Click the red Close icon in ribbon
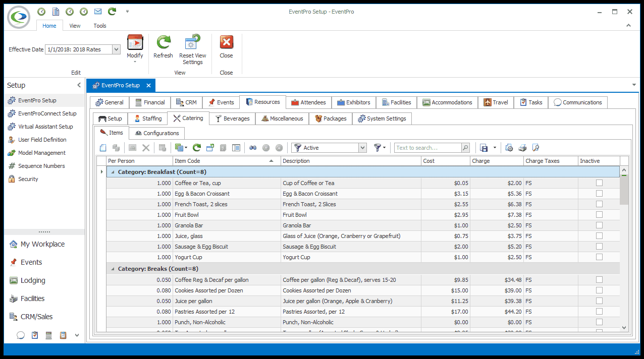The height and width of the screenshot is (359, 644). 226,42
